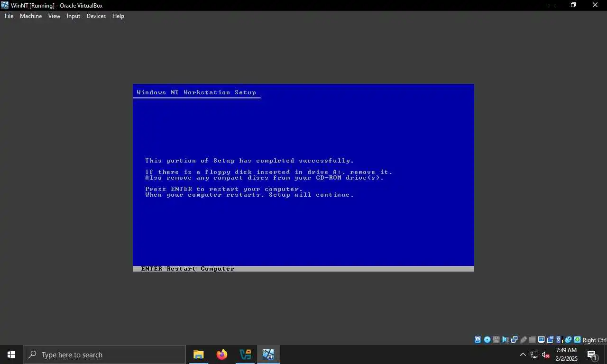Open Firefox from the taskbar

coord(221,355)
